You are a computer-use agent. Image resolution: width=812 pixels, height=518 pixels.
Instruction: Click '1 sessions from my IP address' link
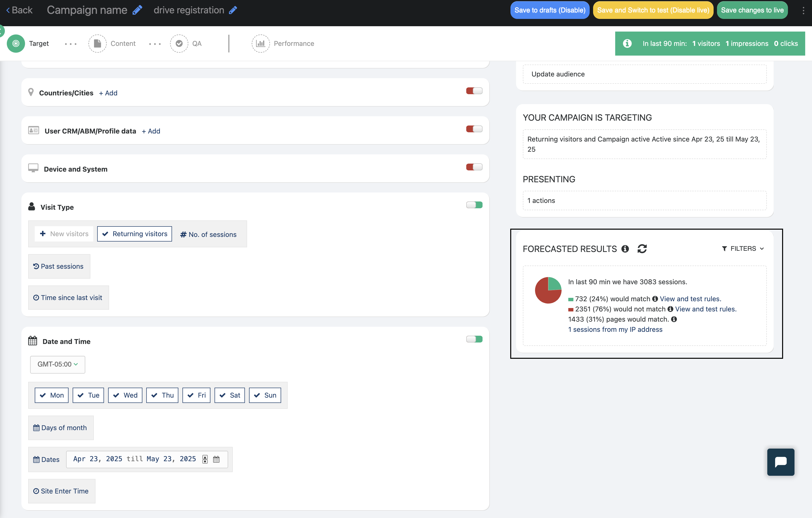click(x=615, y=329)
